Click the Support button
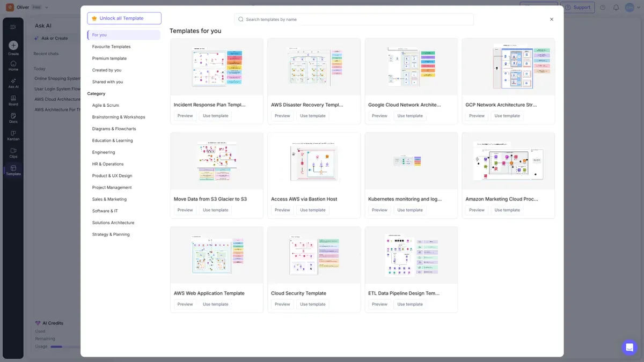 pos(577,8)
